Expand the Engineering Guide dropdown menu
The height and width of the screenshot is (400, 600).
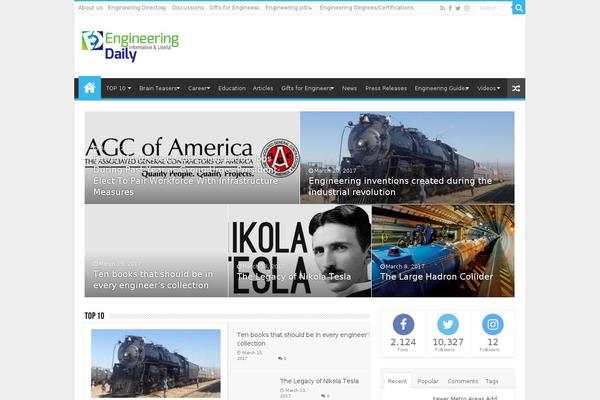[x=442, y=88]
